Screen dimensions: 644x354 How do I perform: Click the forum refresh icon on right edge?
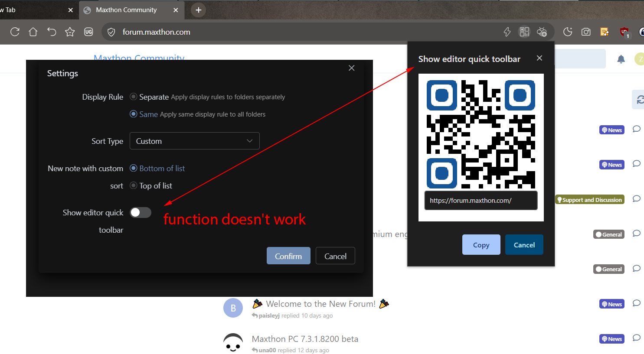(639, 100)
